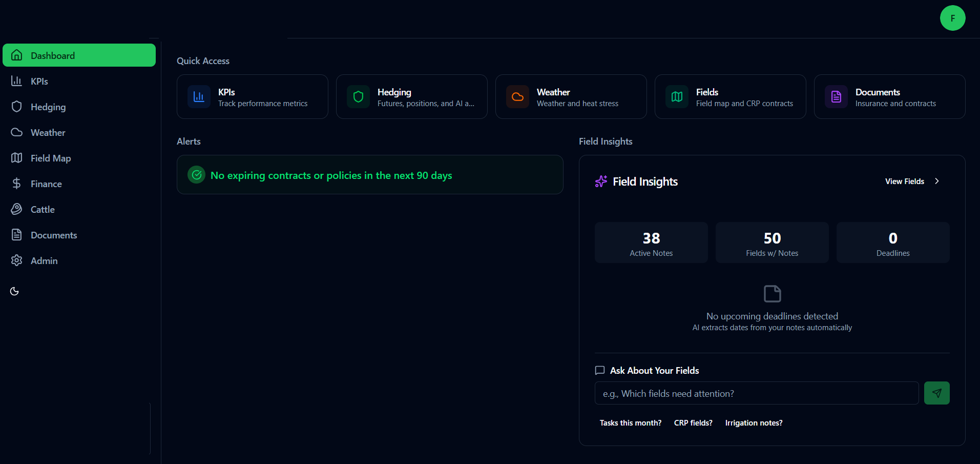Click the Hedging shield sidebar icon
Viewport: 980px width, 464px height.
coord(17,107)
